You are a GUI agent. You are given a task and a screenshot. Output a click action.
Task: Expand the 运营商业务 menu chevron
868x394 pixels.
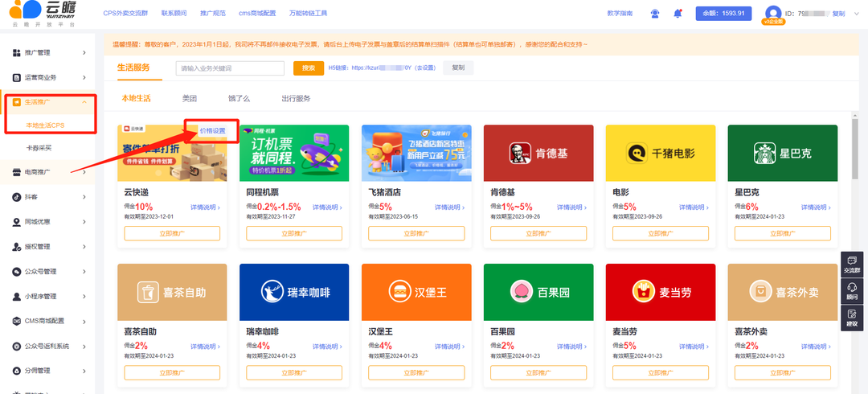[84, 77]
